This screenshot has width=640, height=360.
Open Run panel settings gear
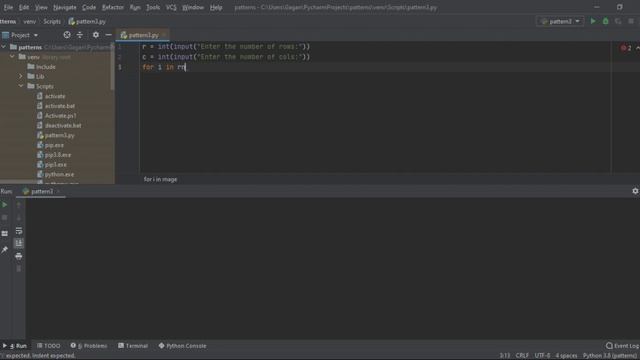coord(635,191)
